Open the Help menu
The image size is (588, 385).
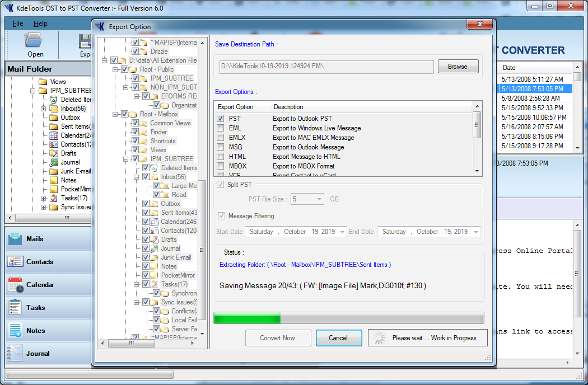pyautogui.click(x=40, y=24)
